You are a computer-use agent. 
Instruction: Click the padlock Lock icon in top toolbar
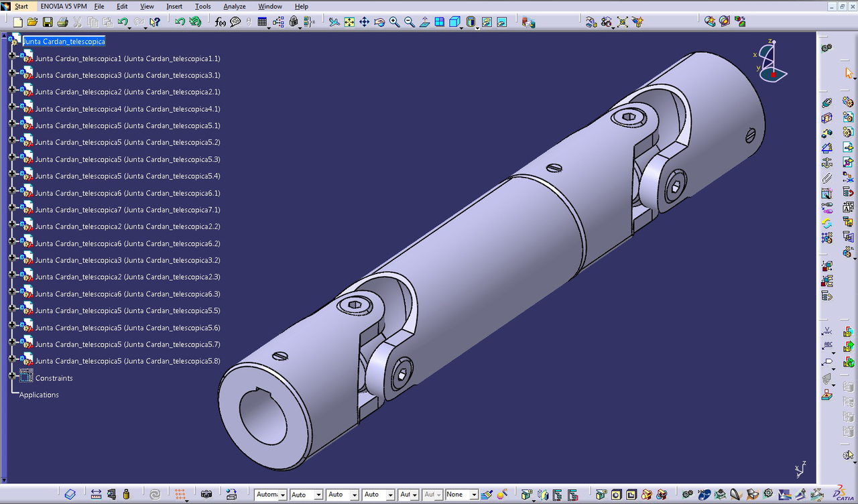pos(294,22)
